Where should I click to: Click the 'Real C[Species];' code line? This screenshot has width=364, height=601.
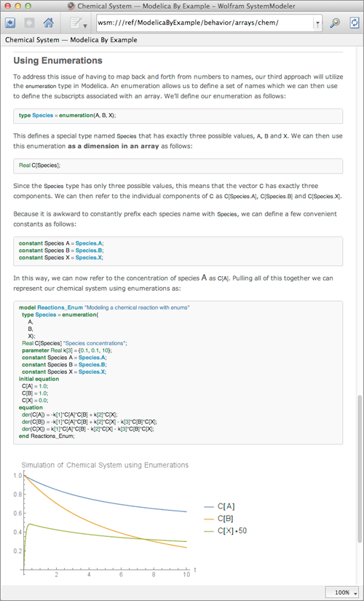coord(40,165)
